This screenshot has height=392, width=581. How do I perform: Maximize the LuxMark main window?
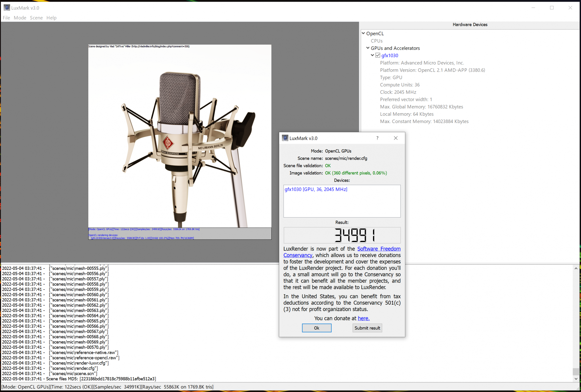coord(552,8)
